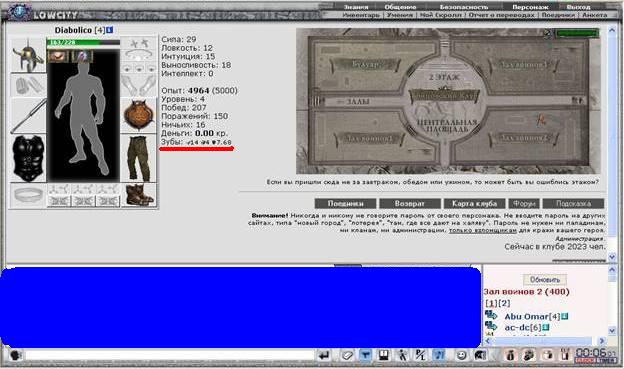Click the weapon staff slot
Image resolution: width=624 pixels, height=369 pixels.
click(x=28, y=115)
